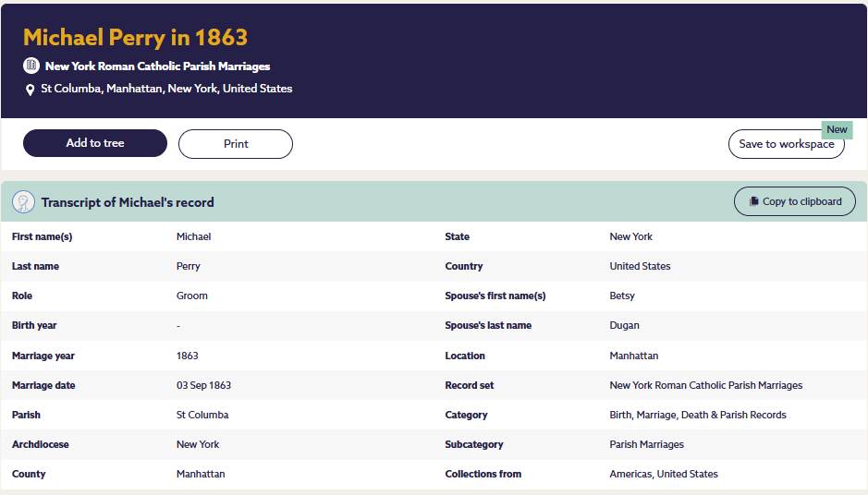Click Birth, Marriage, Death & Parish Records value
This screenshot has height=495, width=868.
698,415
